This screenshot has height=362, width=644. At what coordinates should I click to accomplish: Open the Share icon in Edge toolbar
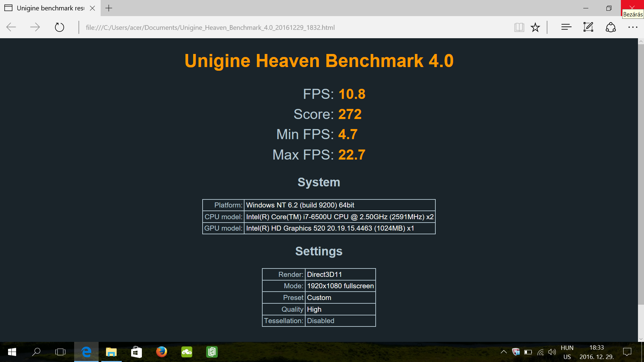pyautogui.click(x=611, y=27)
